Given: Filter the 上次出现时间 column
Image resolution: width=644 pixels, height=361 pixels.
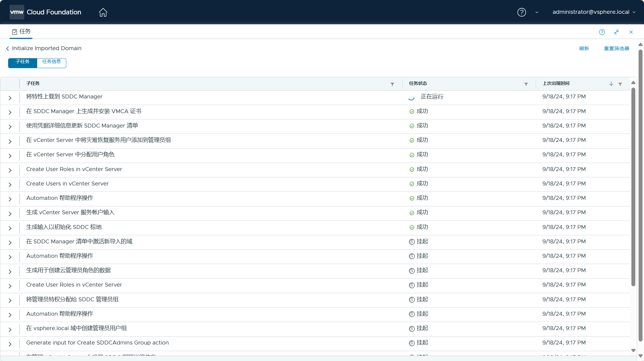Looking at the screenshot, I should pyautogui.click(x=620, y=84).
